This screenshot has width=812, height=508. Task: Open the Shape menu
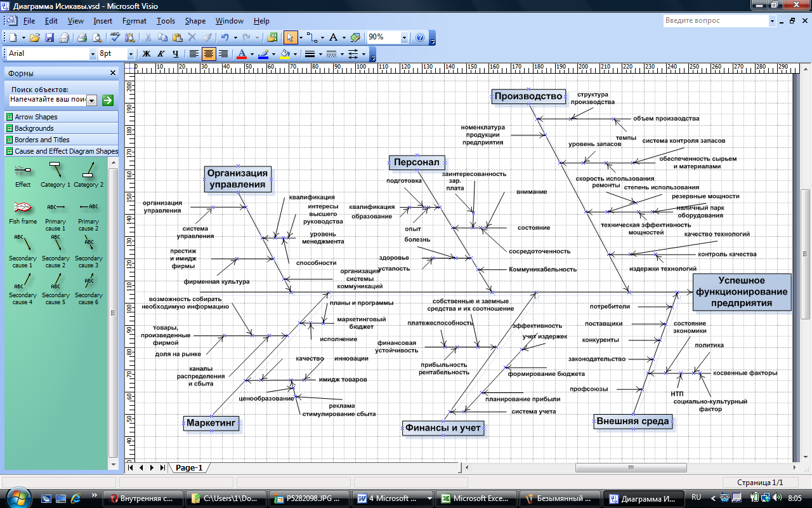(195, 21)
